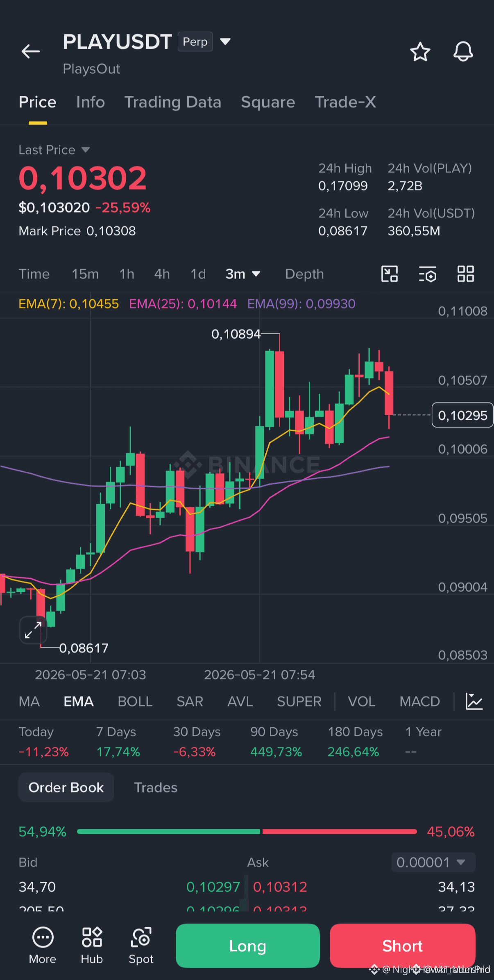Open the Trading Data tab

coord(173,102)
